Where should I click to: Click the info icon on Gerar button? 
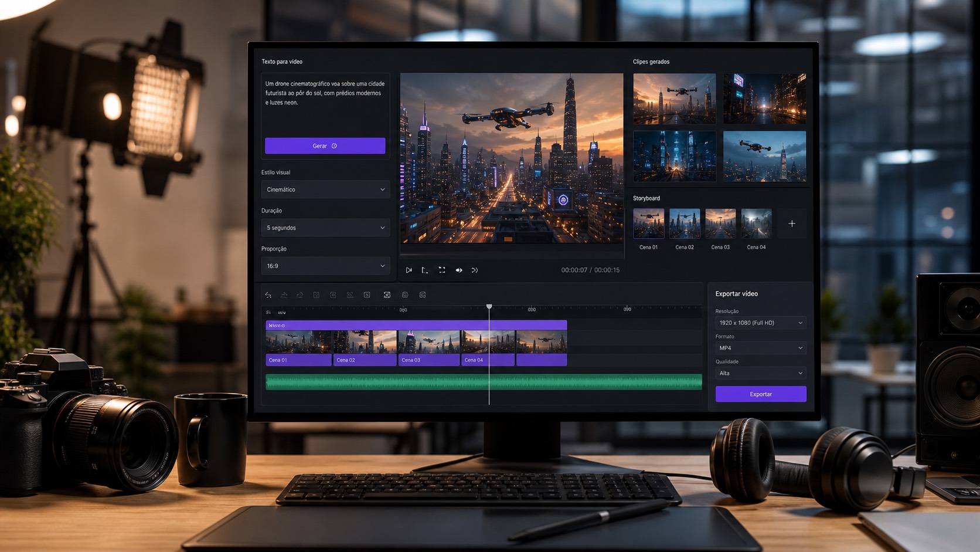(335, 146)
